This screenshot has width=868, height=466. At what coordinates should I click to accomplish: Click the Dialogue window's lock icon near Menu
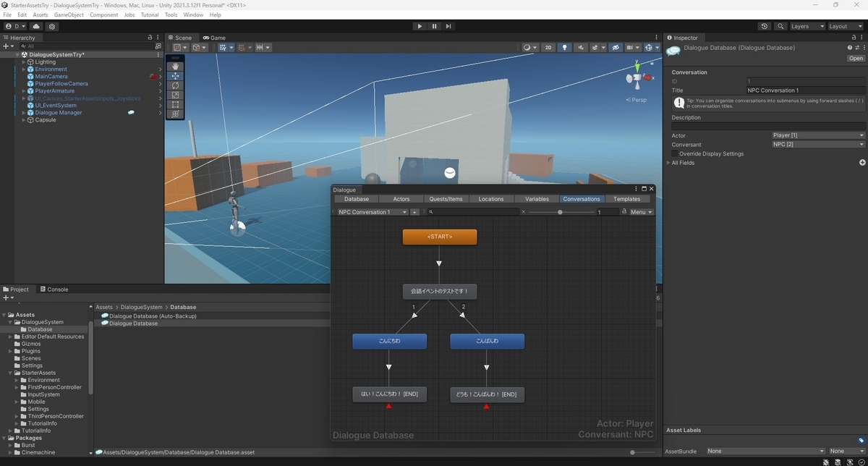pyautogui.click(x=623, y=211)
